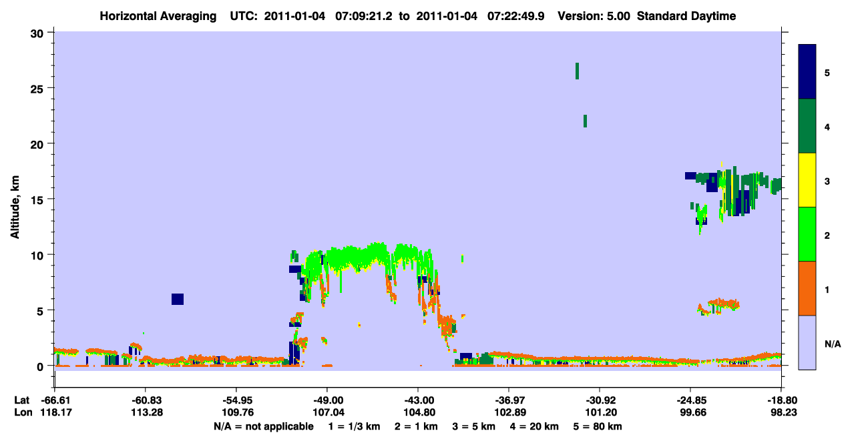Image resolution: width=868 pixels, height=445 pixels.
Task: Click 'Standard Daytime' in the title
Action: (686, 16)
